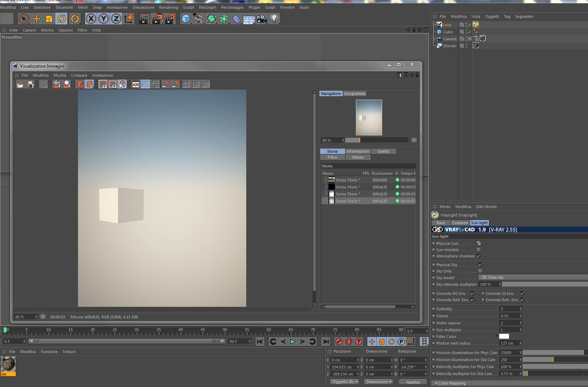
Task: Click the Record Active Objects button
Action: [339, 341]
